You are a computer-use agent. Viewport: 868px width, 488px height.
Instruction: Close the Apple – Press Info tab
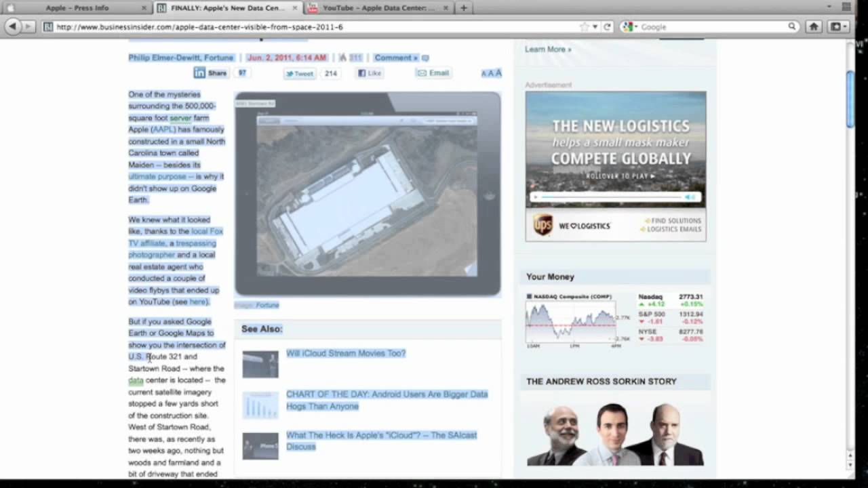[x=144, y=8]
